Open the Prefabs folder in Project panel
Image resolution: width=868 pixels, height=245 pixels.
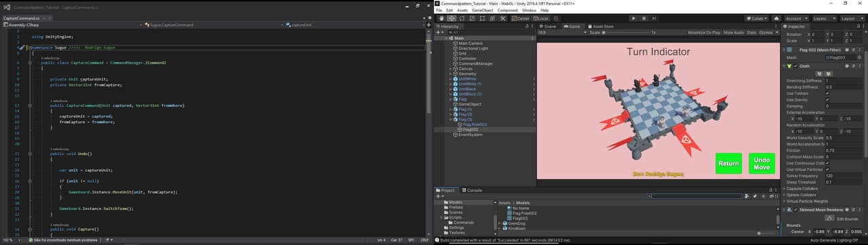pyautogui.click(x=455, y=207)
